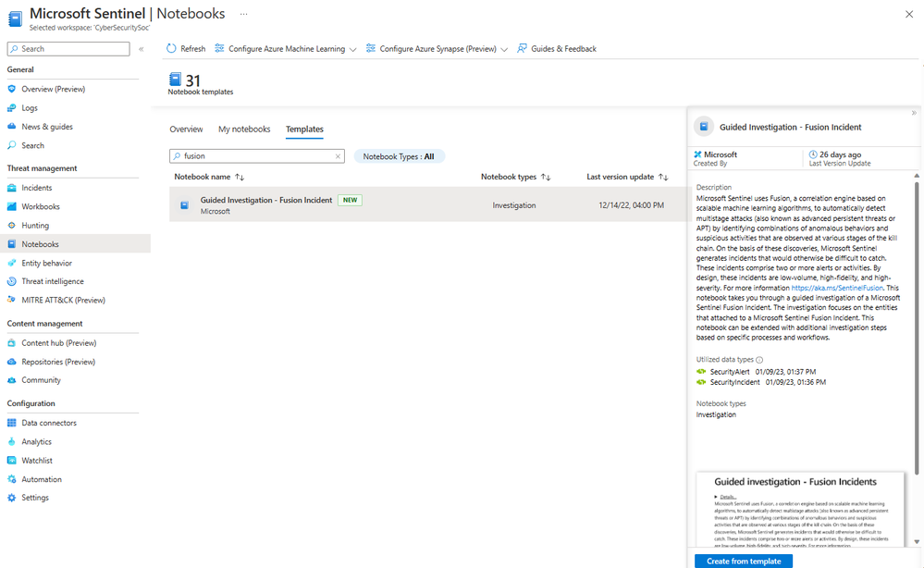Click the Workbooks chart icon
This screenshot has height=568, width=924.
click(12, 207)
